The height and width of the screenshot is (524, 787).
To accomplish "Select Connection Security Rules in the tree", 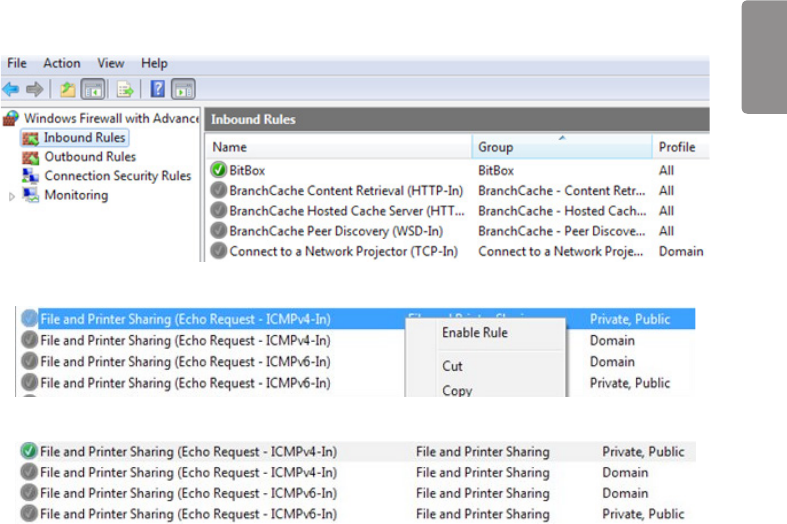I will (x=118, y=176).
